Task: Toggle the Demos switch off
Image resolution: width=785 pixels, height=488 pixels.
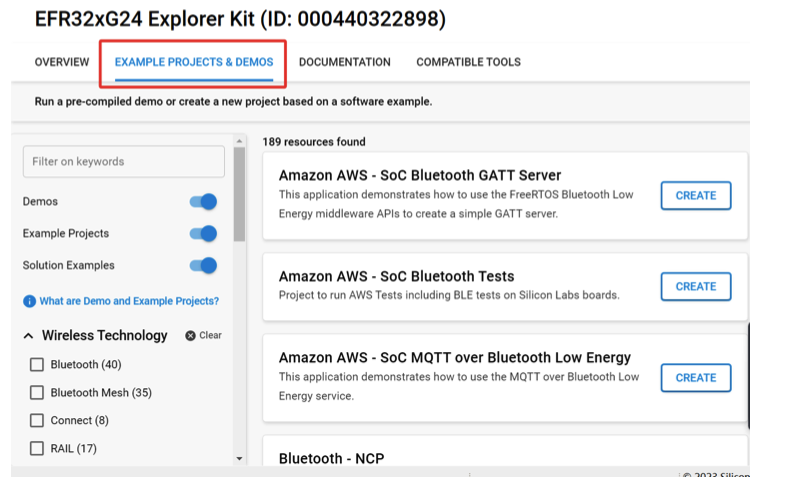Action: [x=203, y=202]
